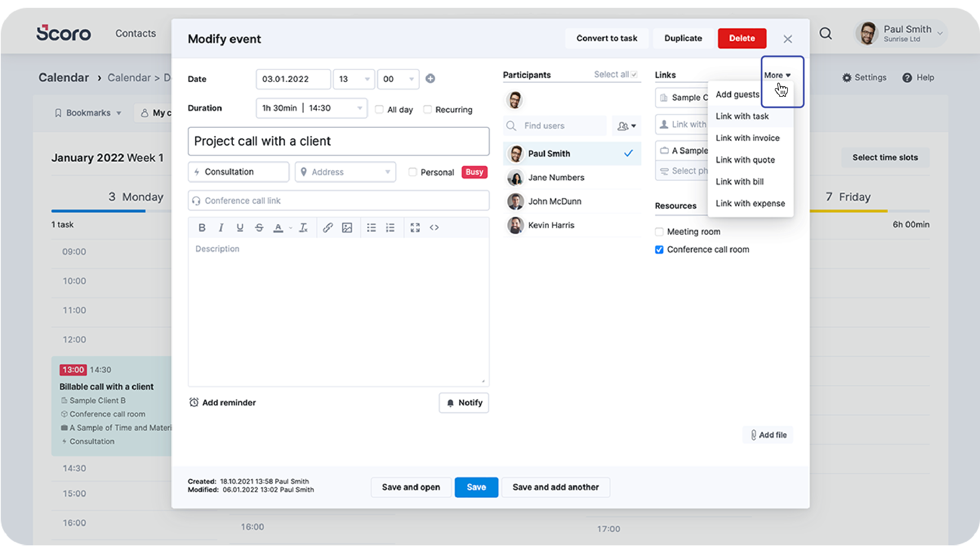Click the Conference call link field
This screenshot has width=980, height=552.
click(x=339, y=201)
